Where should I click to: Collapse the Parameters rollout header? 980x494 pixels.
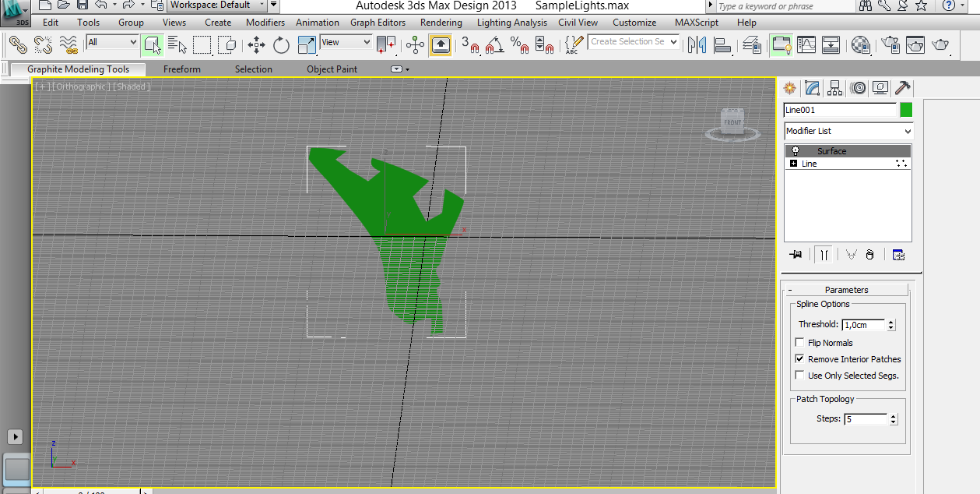click(846, 290)
